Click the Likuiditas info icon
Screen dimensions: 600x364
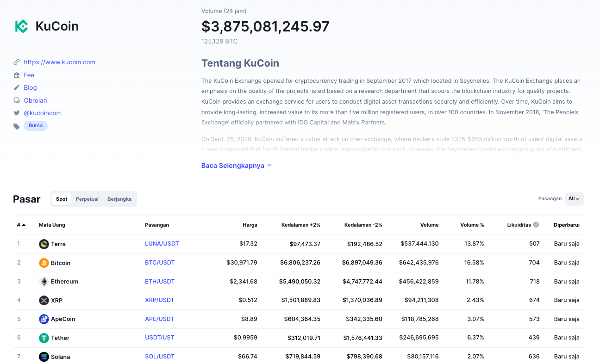point(536,225)
